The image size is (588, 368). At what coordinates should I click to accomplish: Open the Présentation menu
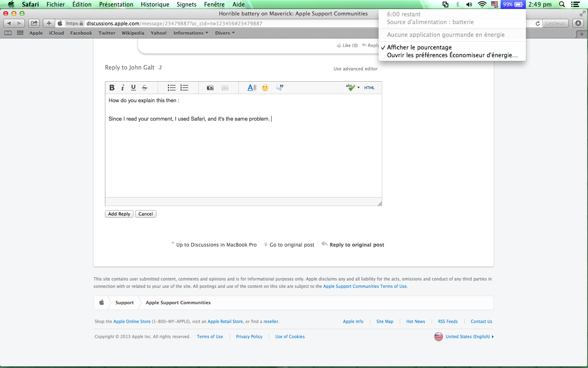[x=116, y=4]
